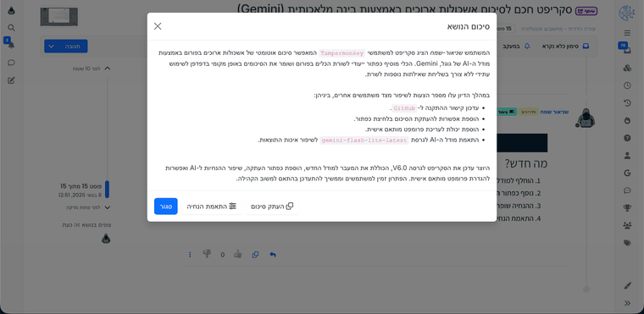Click the reply arrow icon under the post

[x=273, y=255]
